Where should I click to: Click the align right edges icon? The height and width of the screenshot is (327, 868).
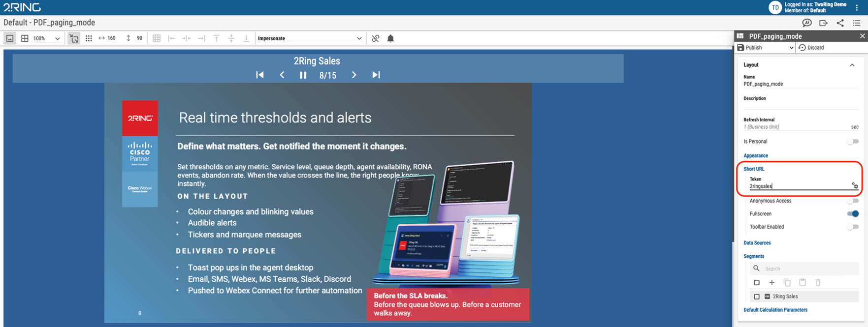[x=201, y=38]
